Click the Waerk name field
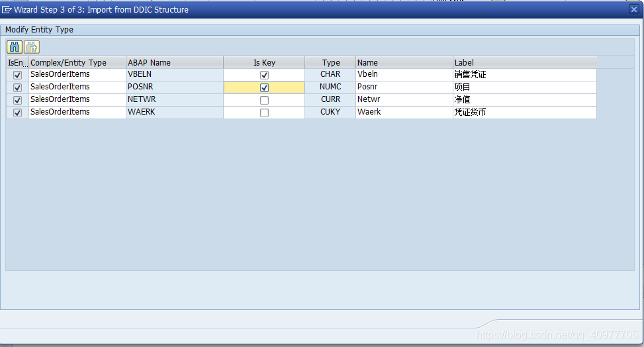 404,112
